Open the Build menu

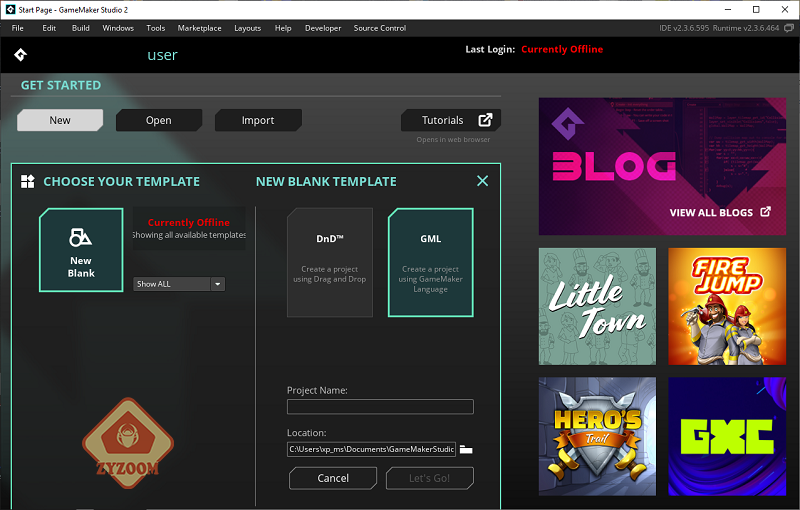(81, 28)
